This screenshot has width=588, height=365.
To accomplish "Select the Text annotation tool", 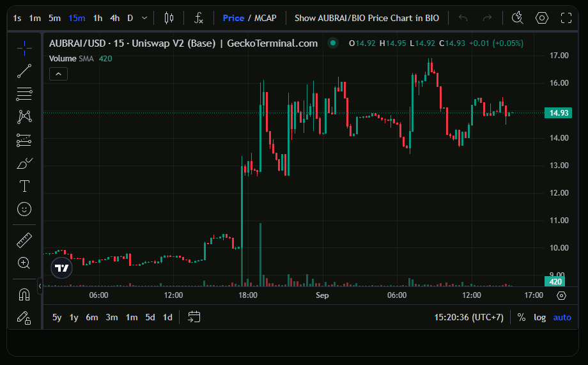I will 24,186.
